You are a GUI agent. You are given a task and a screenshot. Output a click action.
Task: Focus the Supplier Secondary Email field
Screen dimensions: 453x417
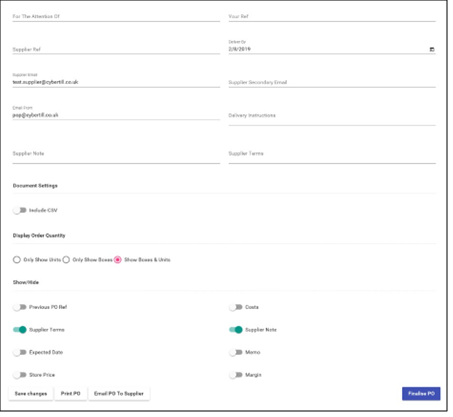pyautogui.click(x=332, y=82)
